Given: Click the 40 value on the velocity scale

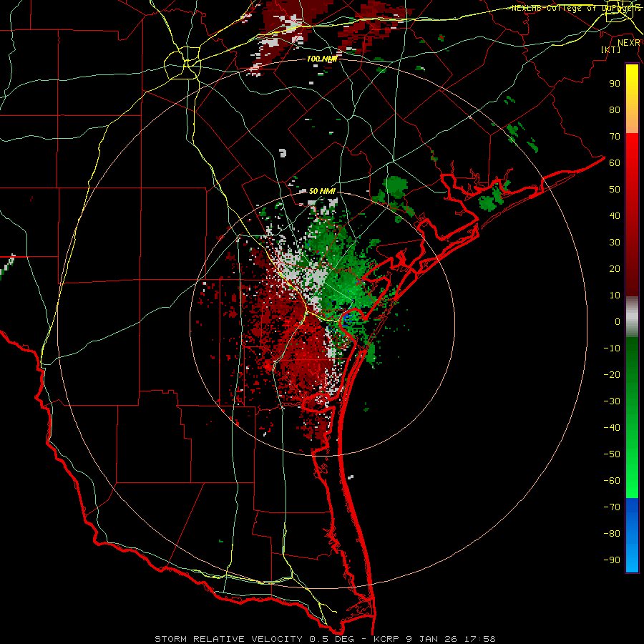Looking at the screenshot, I should click(x=615, y=216).
